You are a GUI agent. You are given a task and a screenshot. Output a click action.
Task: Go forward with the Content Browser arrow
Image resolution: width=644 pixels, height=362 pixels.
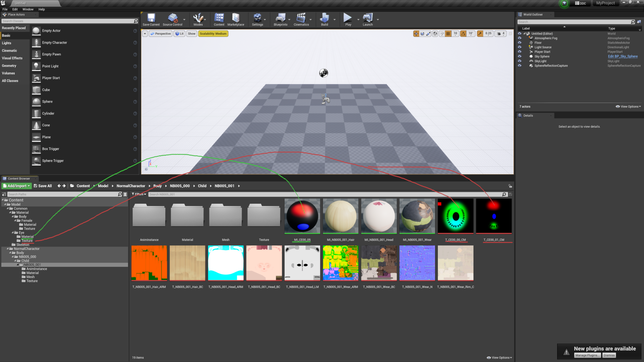point(64,186)
